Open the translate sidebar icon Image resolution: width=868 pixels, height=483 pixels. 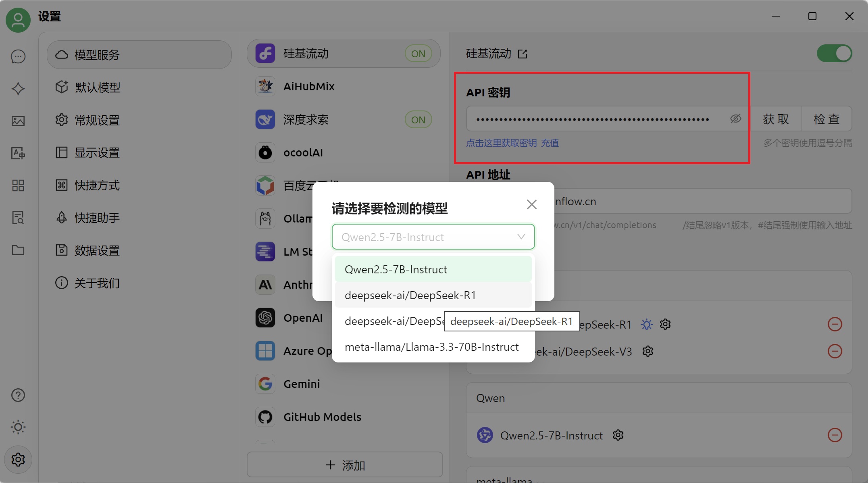(x=18, y=153)
